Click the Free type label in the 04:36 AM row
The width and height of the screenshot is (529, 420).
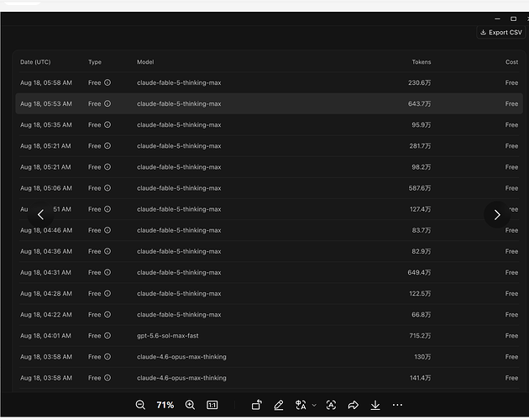coord(94,251)
